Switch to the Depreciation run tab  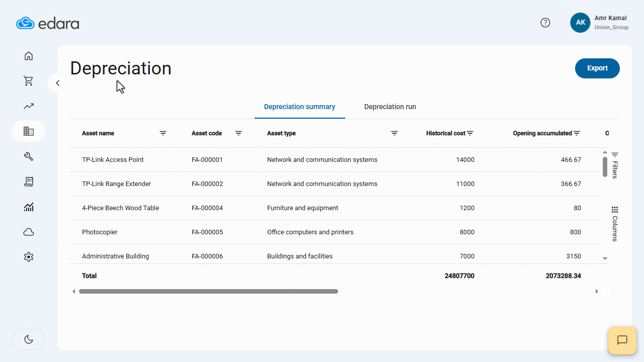click(x=390, y=107)
